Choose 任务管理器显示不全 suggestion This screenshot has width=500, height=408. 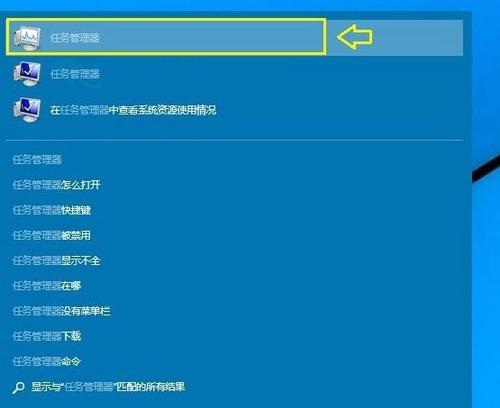tap(56, 260)
